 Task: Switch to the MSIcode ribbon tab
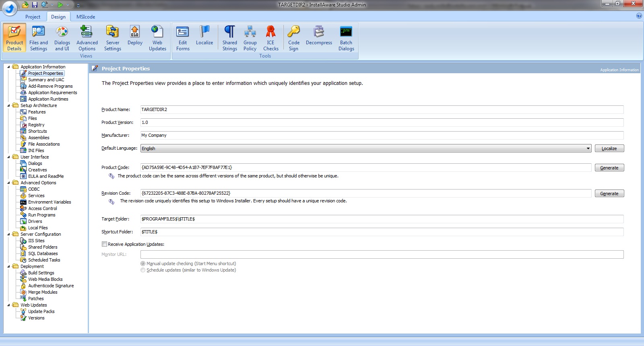[86, 17]
